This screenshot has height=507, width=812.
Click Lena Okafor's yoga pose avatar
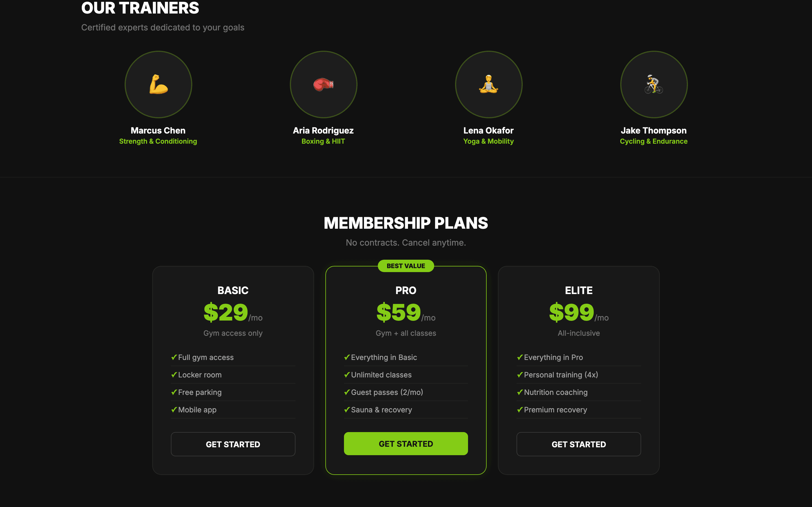(488, 84)
